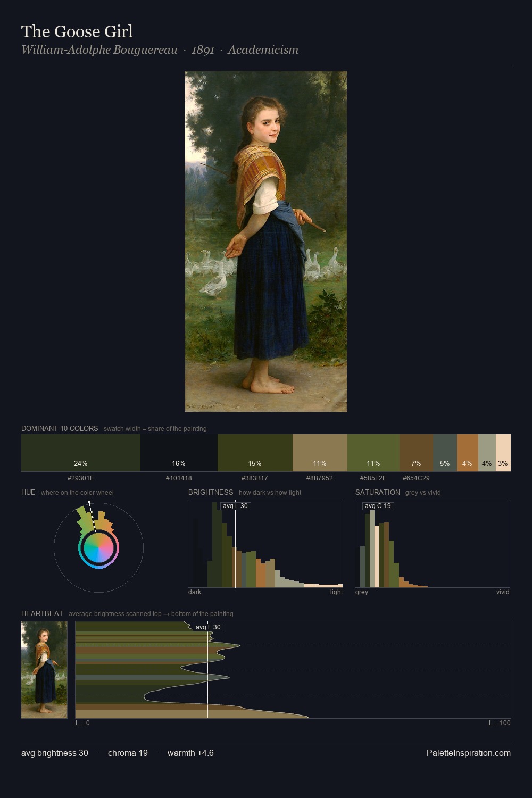The image size is (532, 798).
Task: Click the 'vivid' axis label
Action: coord(503,592)
